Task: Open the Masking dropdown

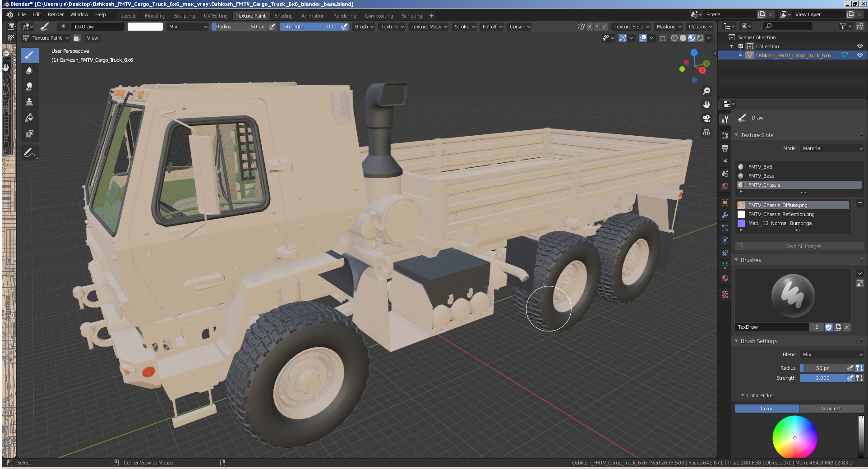Action: (x=669, y=27)
